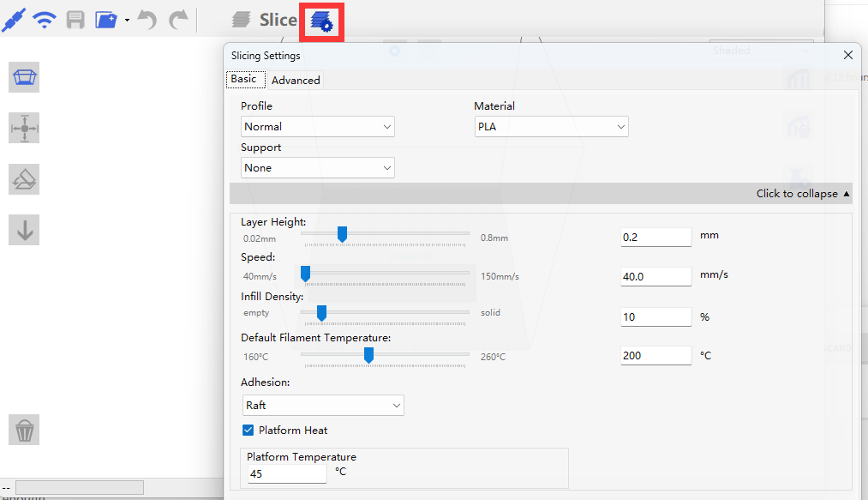
Task: Click the slicing settings gear icon
Action: pos(321,21)
